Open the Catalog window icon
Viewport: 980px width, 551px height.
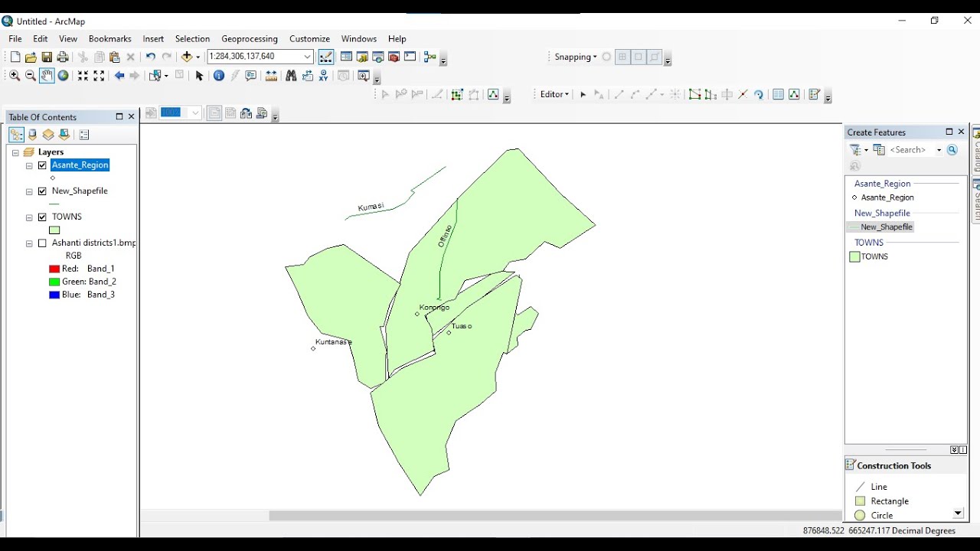pos(362,57)
